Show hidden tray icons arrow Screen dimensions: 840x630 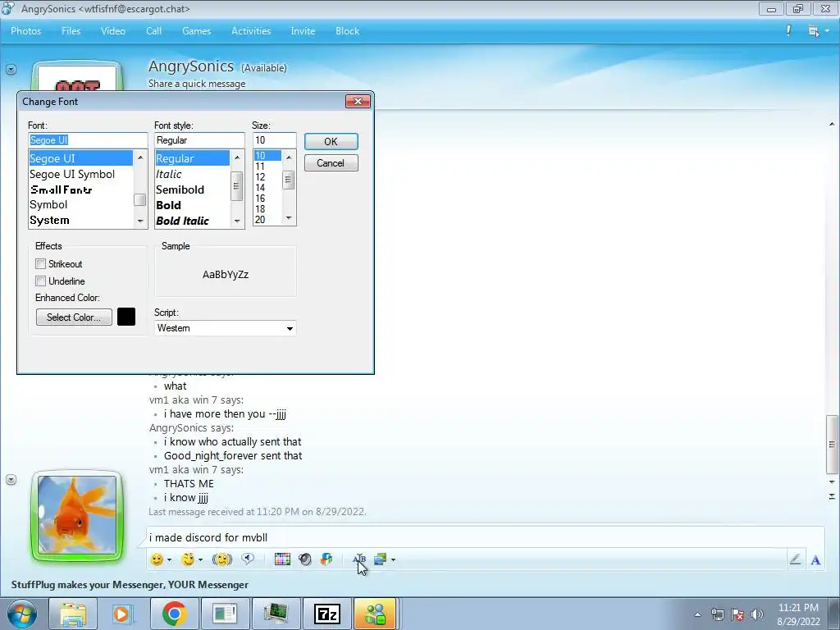(x=697, y=615)
